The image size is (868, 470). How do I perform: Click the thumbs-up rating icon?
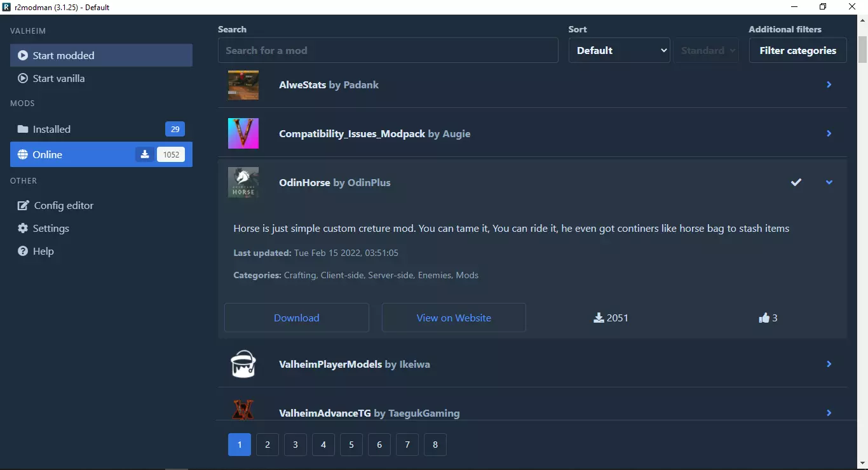pyautogui.click(x=764, y=318)
